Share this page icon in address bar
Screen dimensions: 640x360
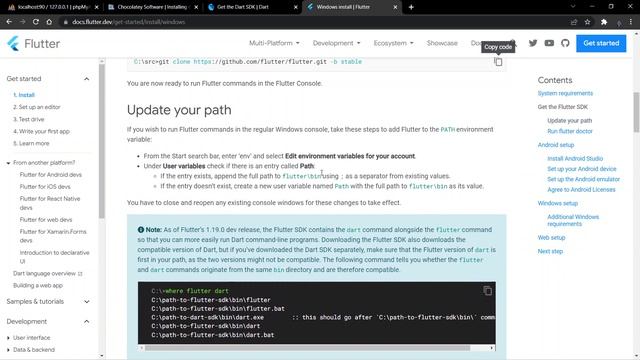click(x=574, y=22)
